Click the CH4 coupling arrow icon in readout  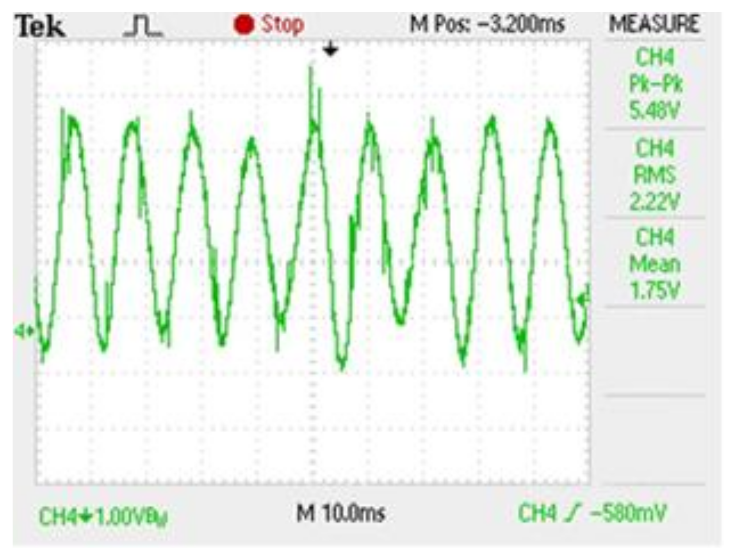pyautogui.click(x=85, y=516)
